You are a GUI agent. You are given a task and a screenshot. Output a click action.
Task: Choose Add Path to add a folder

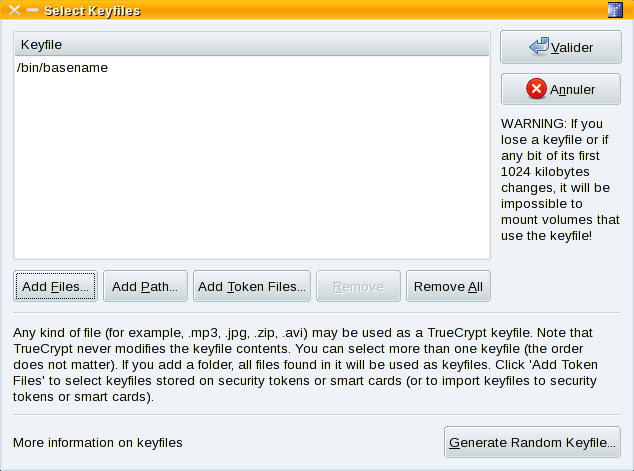[x=145, y=286]
